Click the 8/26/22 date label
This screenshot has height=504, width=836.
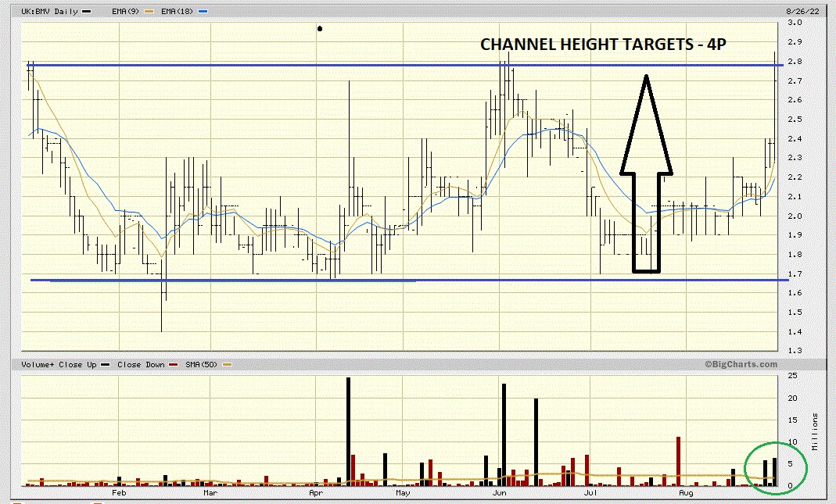point(802,11)
